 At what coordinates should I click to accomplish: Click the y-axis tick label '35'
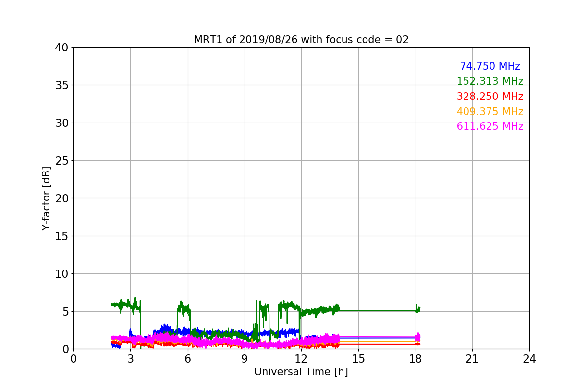62,85
